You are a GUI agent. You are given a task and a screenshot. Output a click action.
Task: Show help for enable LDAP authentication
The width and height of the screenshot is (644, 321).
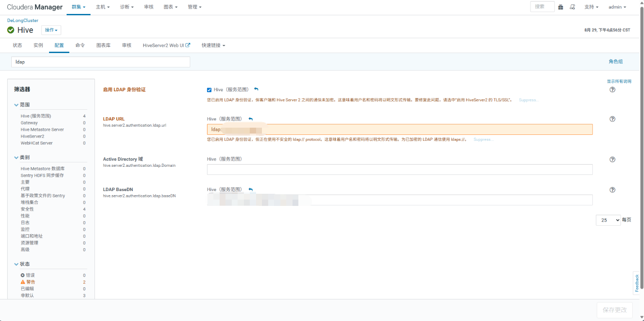point(612,89)
